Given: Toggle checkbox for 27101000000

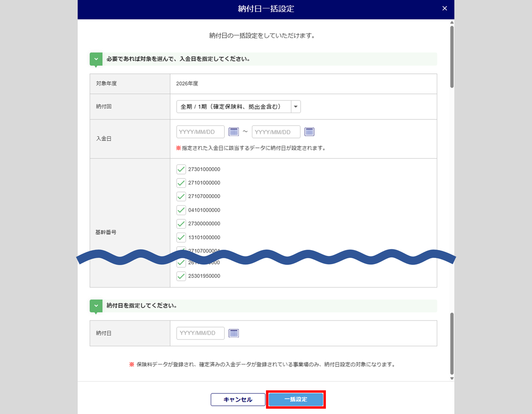Looking at the screenshot, I should (x=181, y=183).
